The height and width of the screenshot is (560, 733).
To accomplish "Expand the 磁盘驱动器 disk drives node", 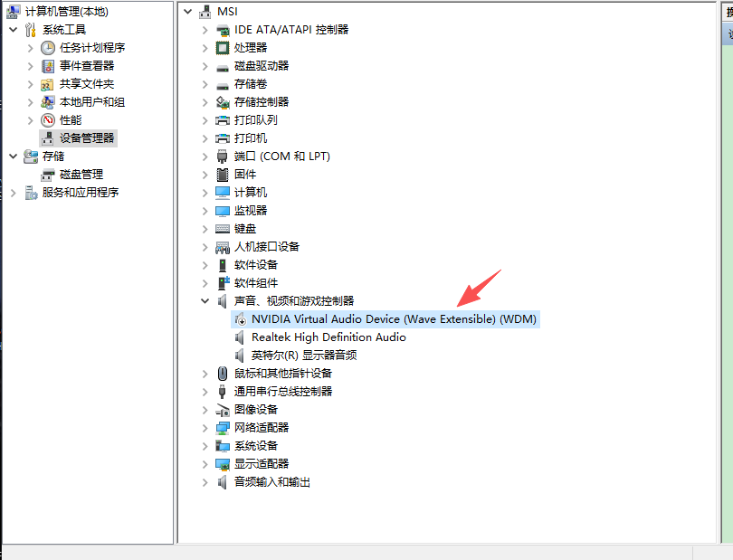I will point(205,66).
